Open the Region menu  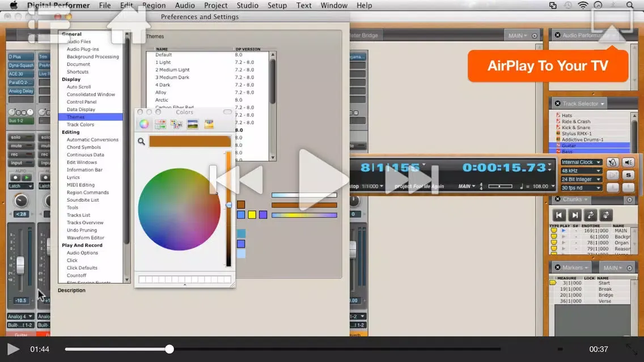[154, 5]
